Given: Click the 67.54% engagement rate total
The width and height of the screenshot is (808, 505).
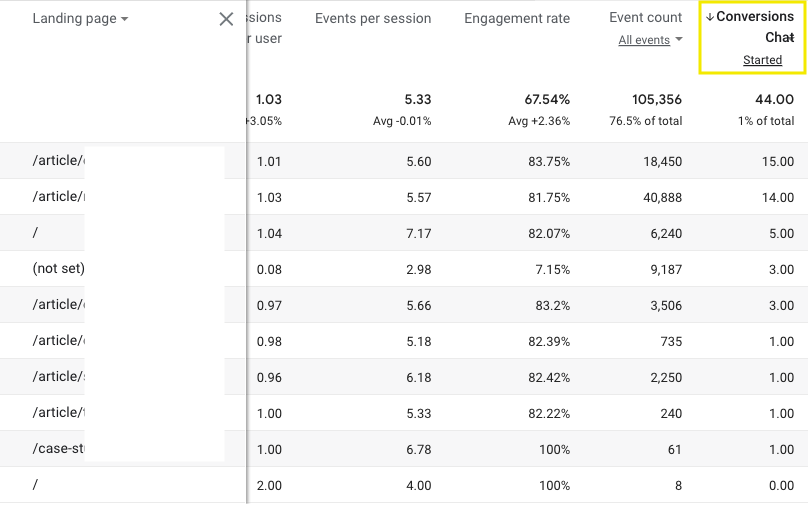Looking at the screenshot, I should coord(547,100).
